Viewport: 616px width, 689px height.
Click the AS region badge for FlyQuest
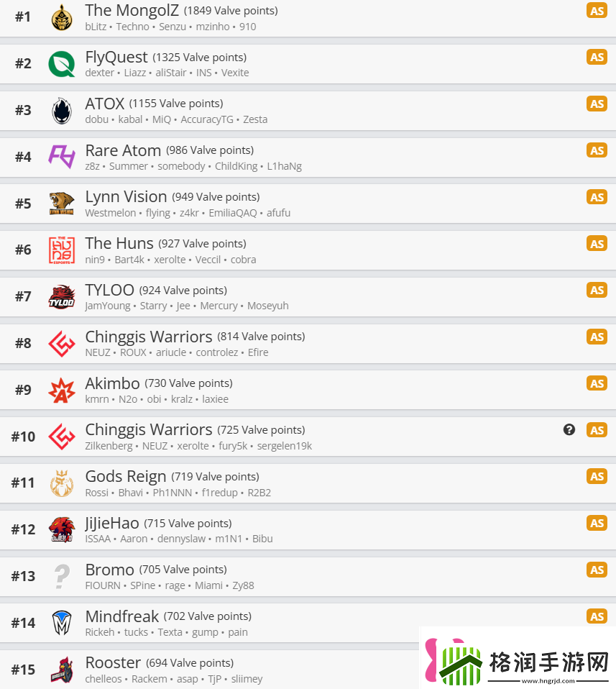coord(597,57)
